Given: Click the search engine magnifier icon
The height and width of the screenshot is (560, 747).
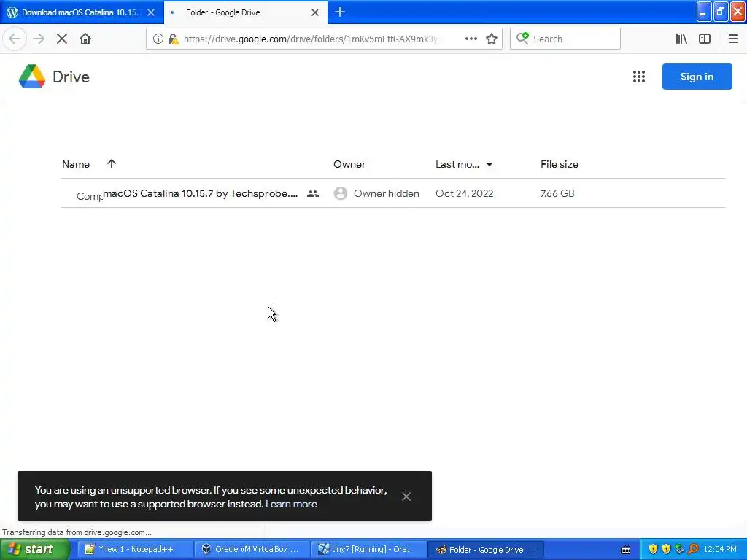Looking at the screenshot, I should (522, 39).
